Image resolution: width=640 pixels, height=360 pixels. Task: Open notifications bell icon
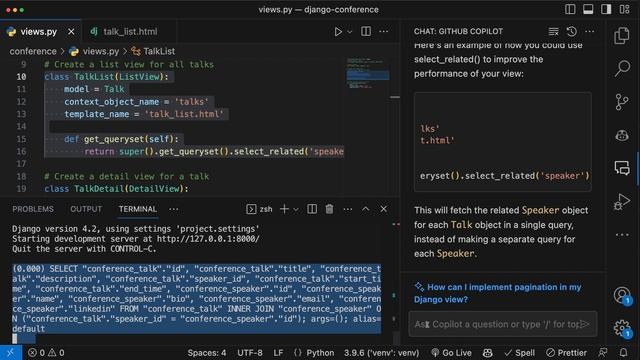tap(623, 353)
